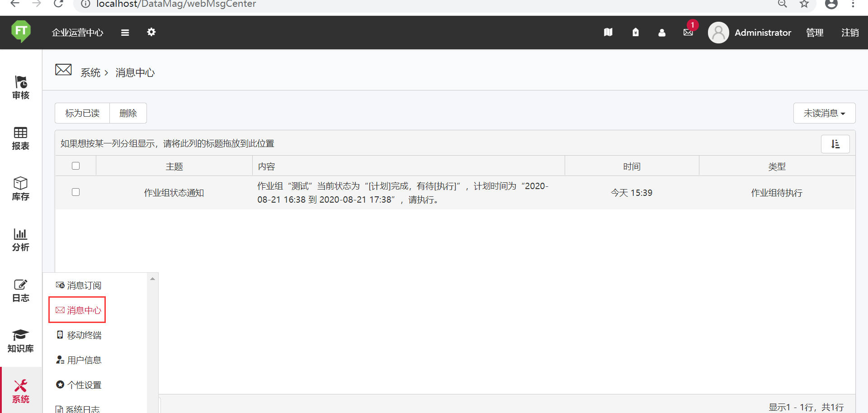868x413 pixels.
Task: Click the 类型 column header
Action: pyautogui.click(x=776, y=166)
